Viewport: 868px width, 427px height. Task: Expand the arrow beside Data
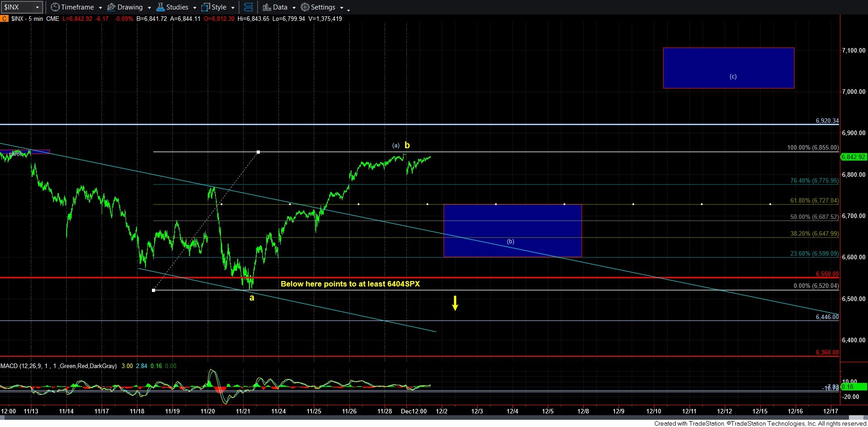click(x=294, y=8)
